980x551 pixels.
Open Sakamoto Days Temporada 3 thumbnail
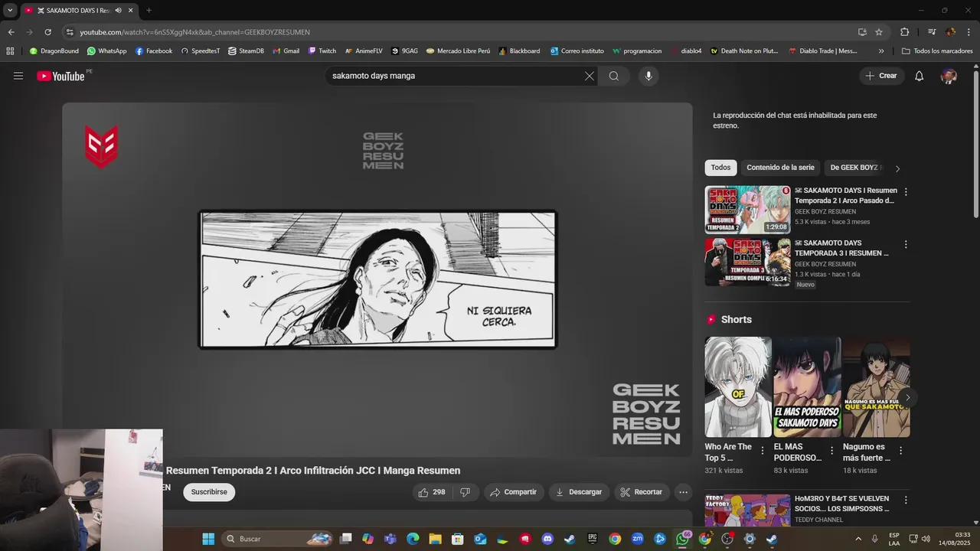(747, 262)
